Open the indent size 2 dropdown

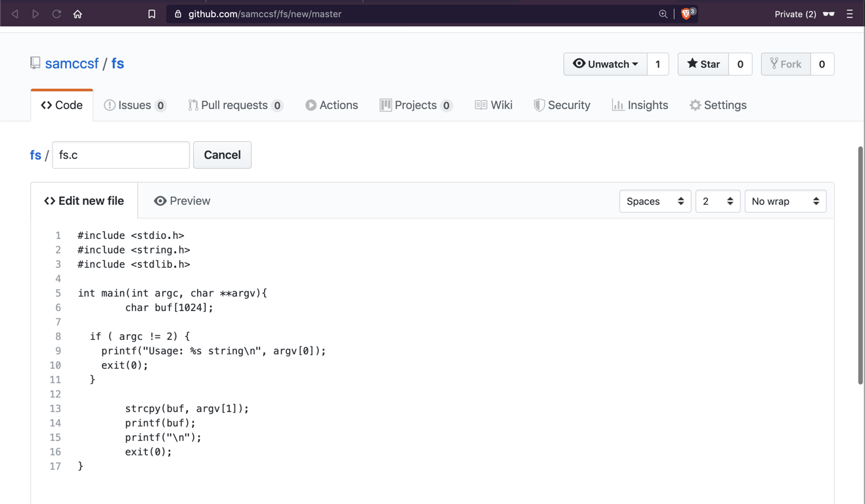click(717, 201)
